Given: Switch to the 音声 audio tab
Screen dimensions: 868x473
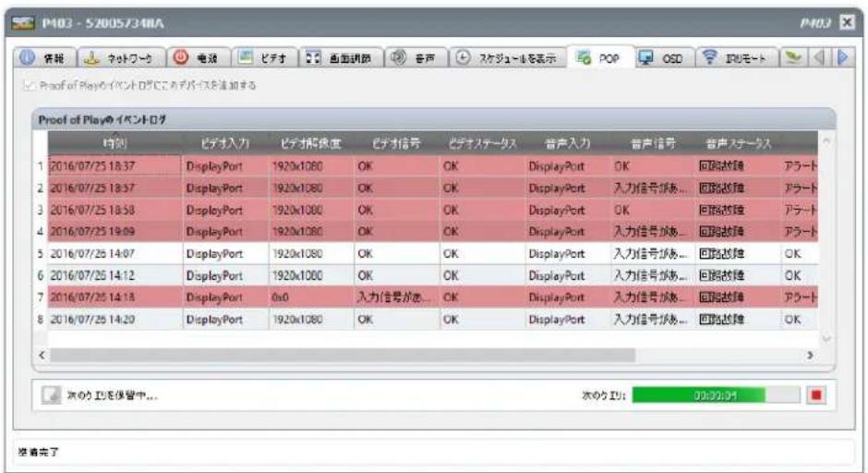Looking at the screenshot, I should click(x=416, y=57).
